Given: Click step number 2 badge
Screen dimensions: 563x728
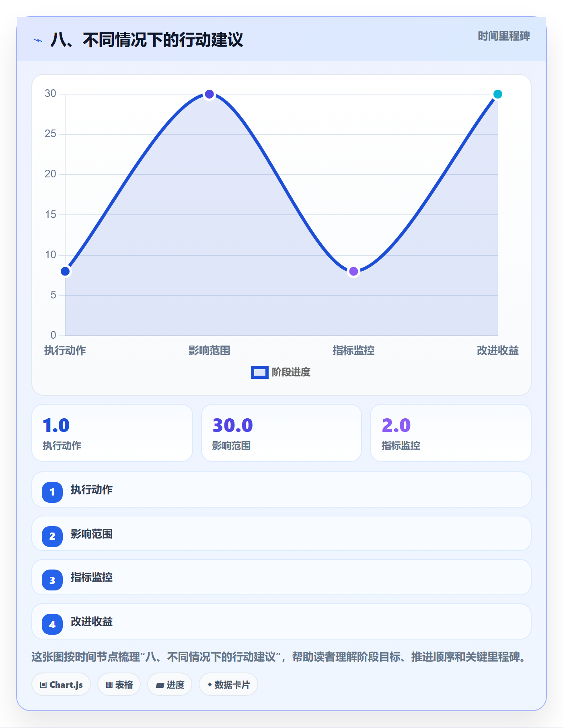Looking at the screenshot, I should [x=52, y=536].
